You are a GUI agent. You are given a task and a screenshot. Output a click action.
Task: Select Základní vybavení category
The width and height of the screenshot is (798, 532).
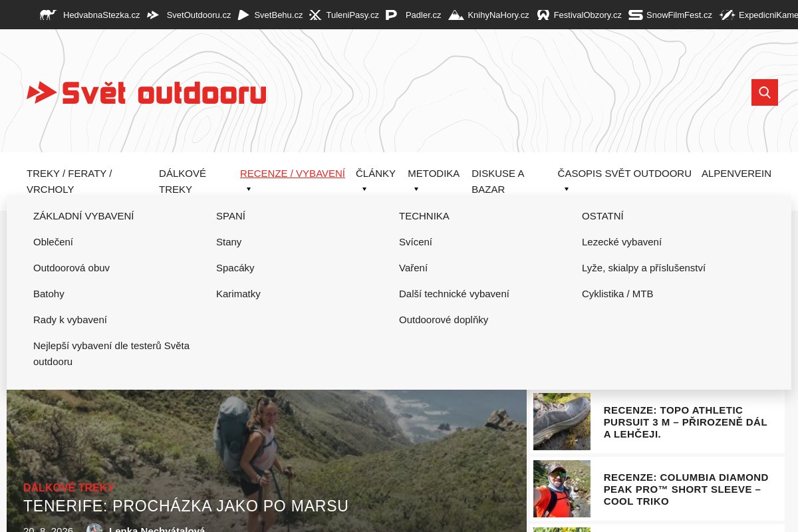84,215
